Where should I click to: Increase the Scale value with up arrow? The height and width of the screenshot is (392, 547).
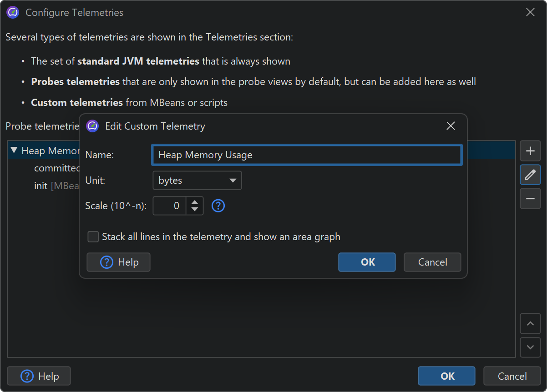click(x=195, y=202)
